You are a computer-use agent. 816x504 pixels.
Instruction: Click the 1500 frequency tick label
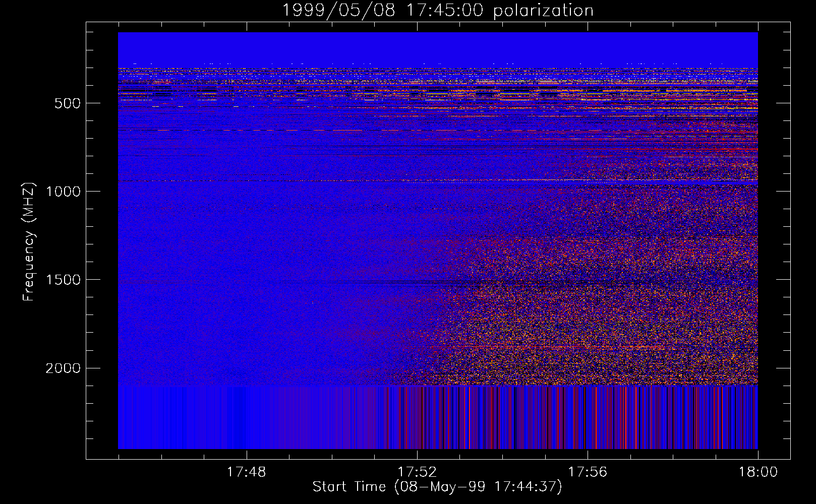[63, 280]
